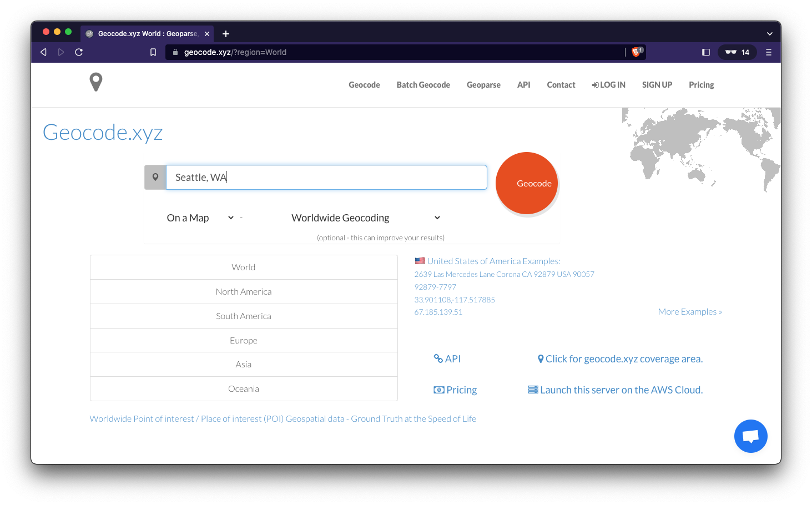Click the Brave Shields icon

[x=636, y=52]
